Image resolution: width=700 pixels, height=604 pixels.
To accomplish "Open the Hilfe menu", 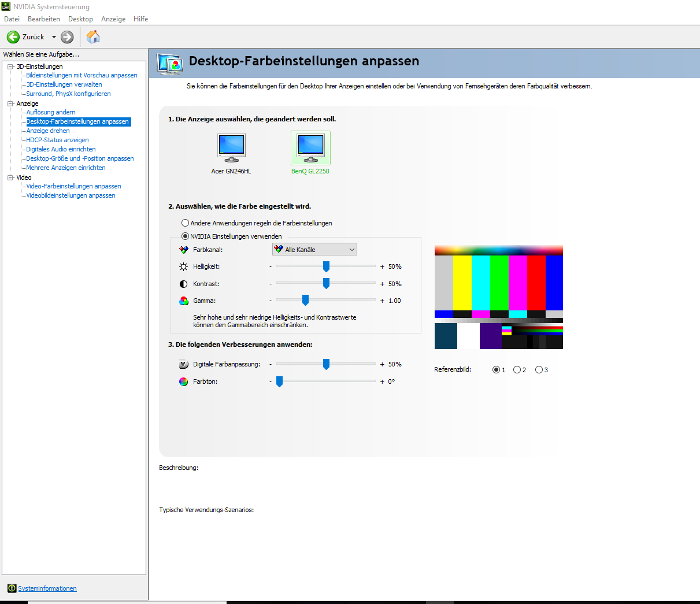I will [x=140, y=19].
